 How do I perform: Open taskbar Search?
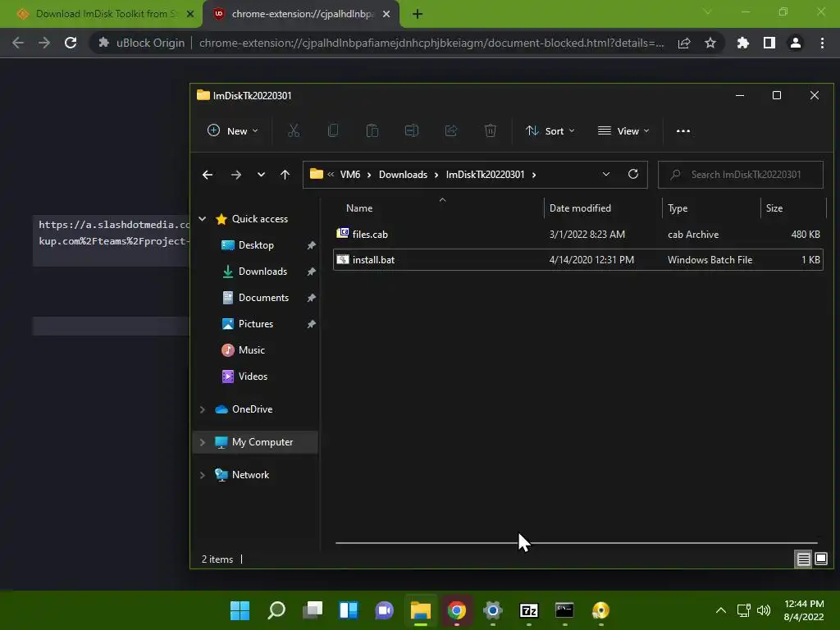point(276,610)
